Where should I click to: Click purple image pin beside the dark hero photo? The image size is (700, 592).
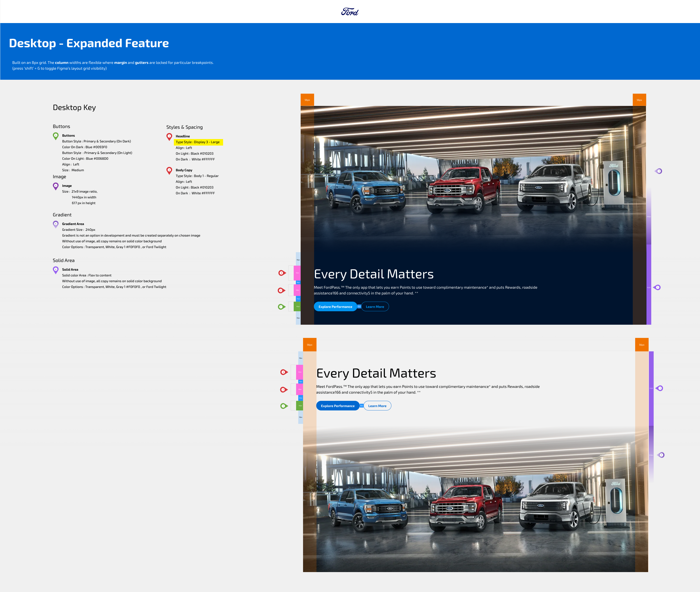pos(658,171)
